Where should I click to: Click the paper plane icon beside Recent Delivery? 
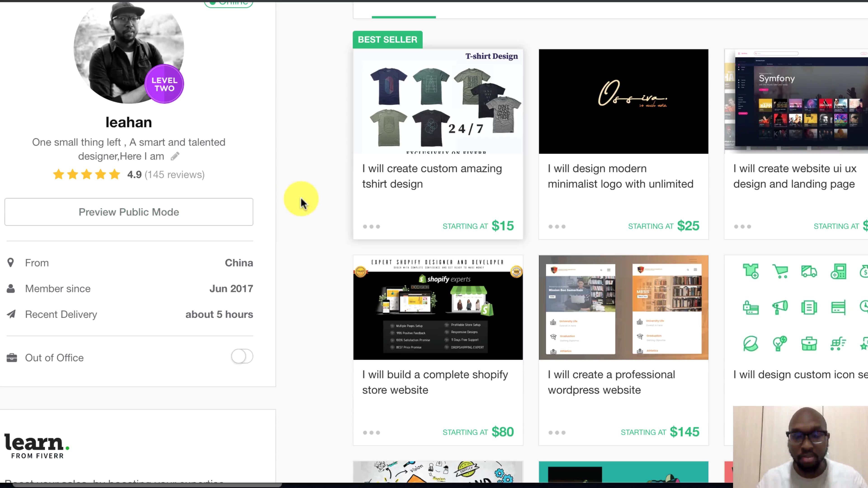(11, 314)
